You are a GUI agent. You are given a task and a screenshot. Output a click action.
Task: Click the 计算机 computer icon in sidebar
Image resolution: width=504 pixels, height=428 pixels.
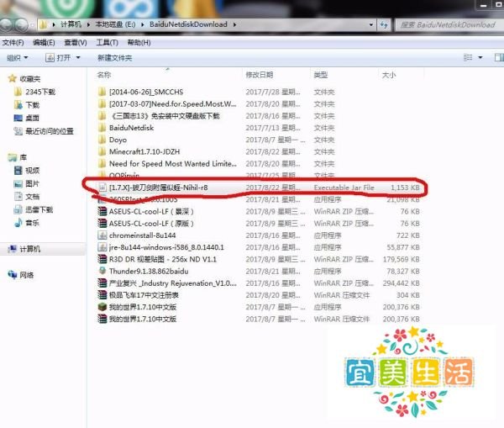tap(13, 249)
